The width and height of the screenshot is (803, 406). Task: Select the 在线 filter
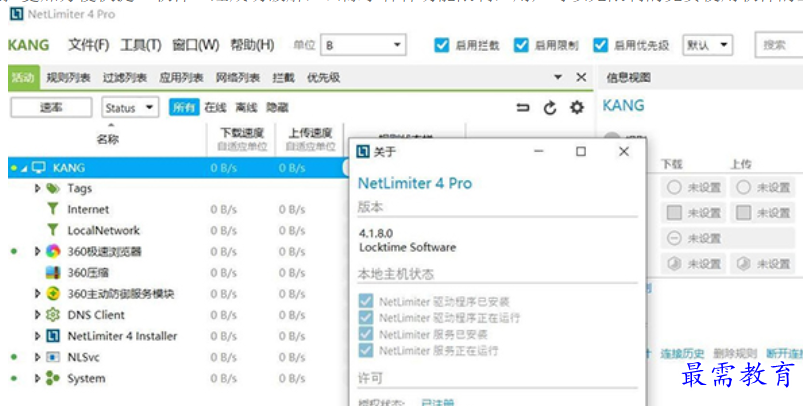(x=215, y=108)
